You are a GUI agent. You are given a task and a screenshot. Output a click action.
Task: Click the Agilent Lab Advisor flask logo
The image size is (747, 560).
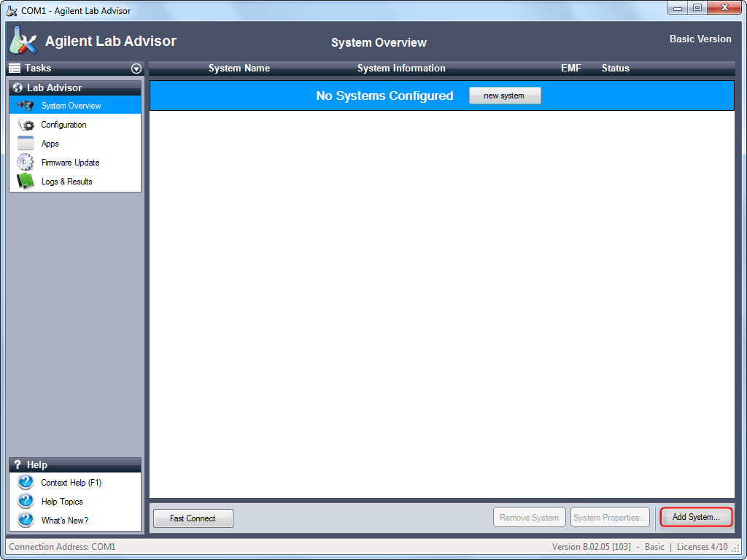(x=22, y=42)
